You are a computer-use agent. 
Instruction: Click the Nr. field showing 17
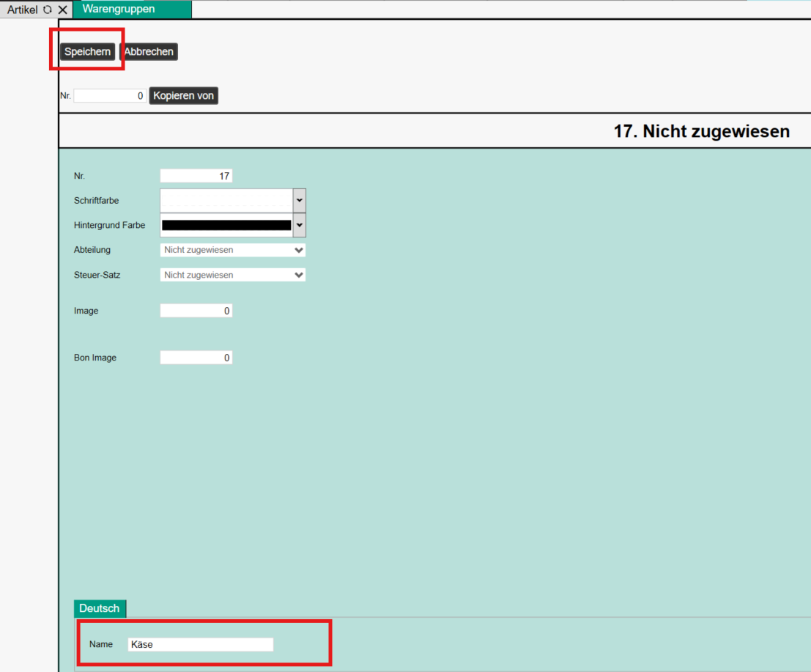pos(196,176)
